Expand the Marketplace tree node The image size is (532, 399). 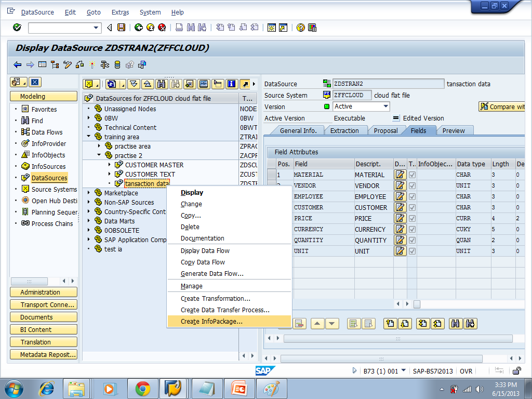tap(89, 193)
